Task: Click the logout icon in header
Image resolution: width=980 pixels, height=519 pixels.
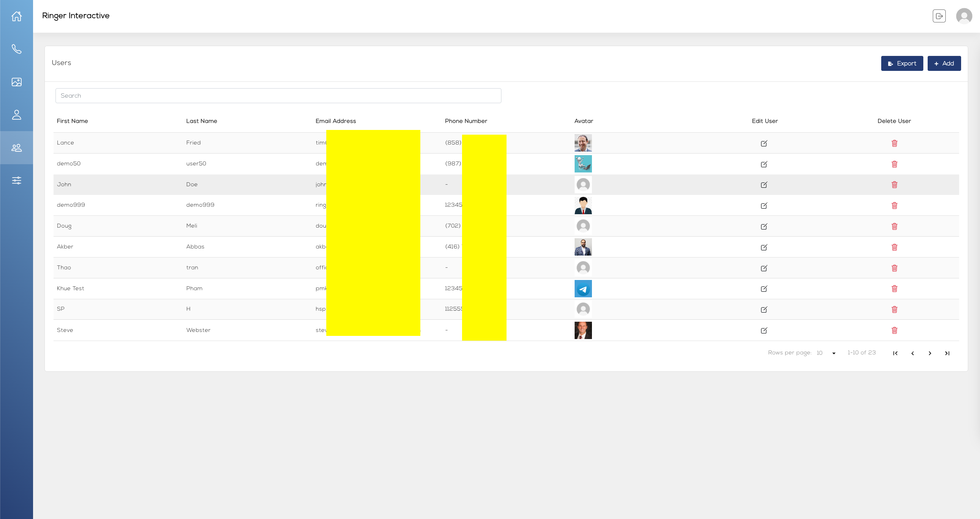Action: click(939, 16)
